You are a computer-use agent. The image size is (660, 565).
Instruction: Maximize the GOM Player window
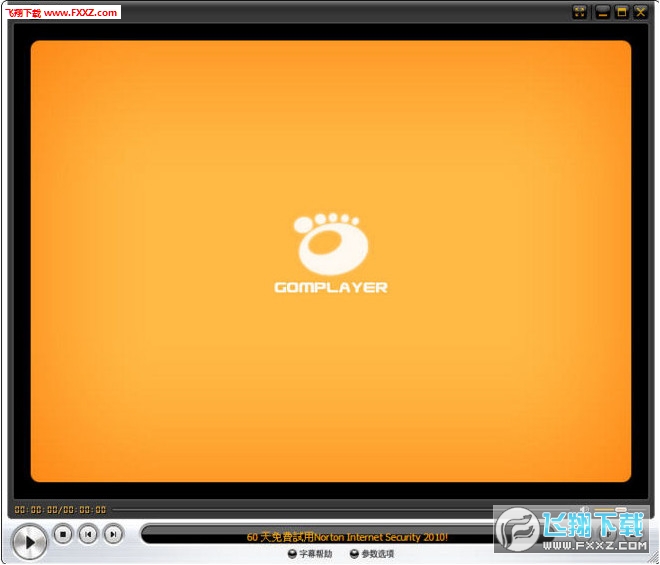click(622, 12)
